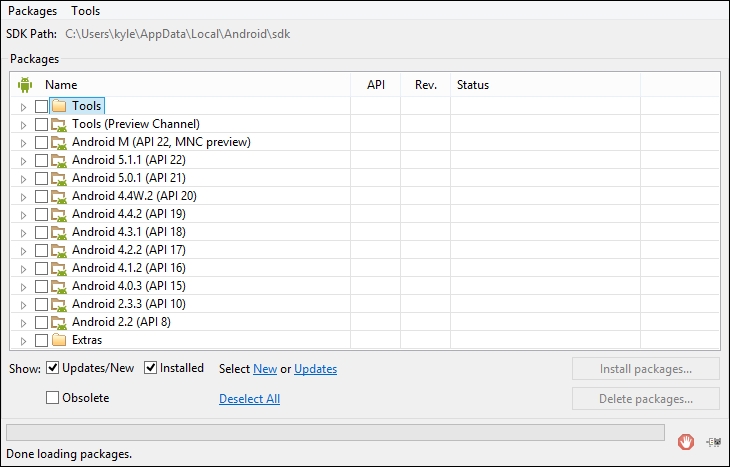Expand the Android M preview node
Viewport: 730px width, 467px height.
23,143
